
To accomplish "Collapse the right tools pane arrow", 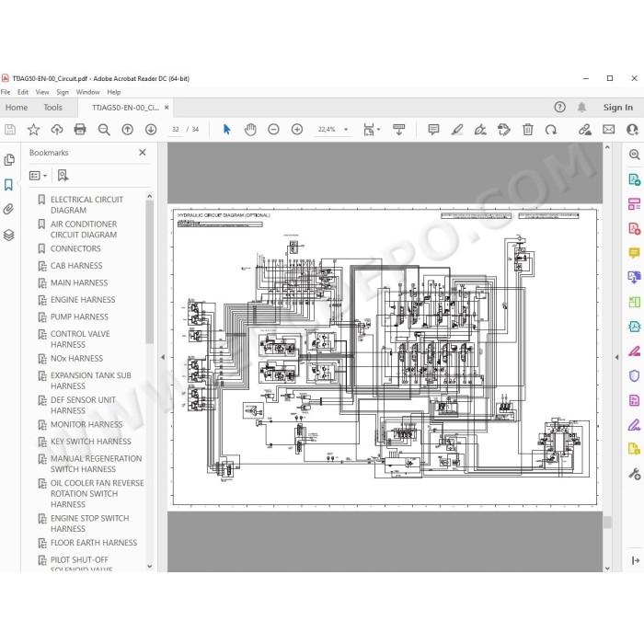I will (616, 357).
